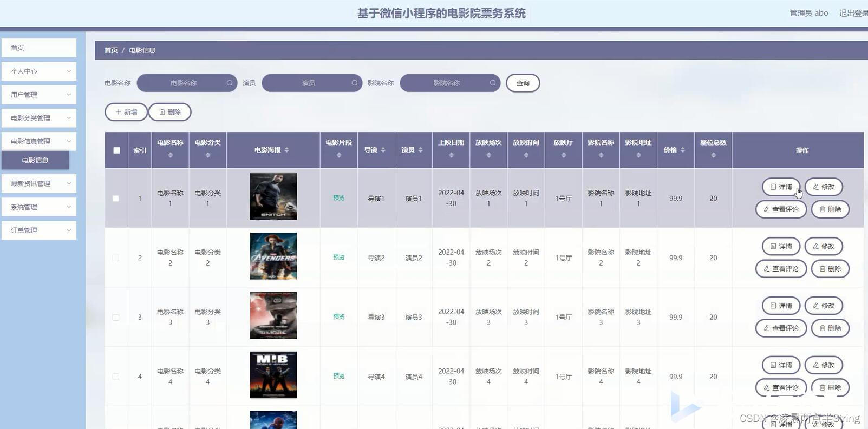The image size is (868, 429).
Task: Click the sort arrows on 价格 column
Action: click(x=683, y=150)
